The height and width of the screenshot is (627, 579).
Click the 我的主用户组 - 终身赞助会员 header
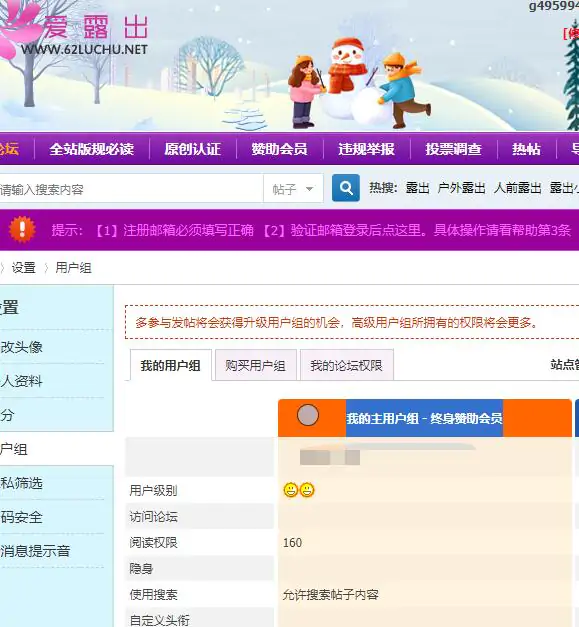coord(424,418)
